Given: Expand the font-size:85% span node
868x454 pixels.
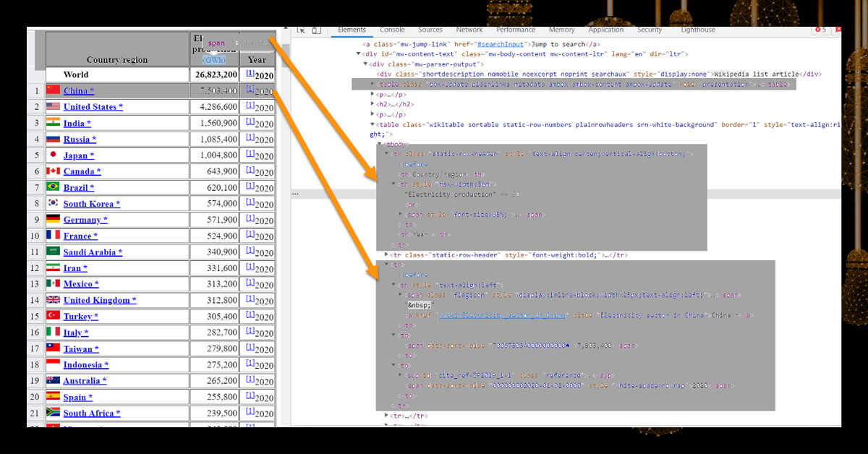Looking at the screenshot, I should click(x=401, y=215).
